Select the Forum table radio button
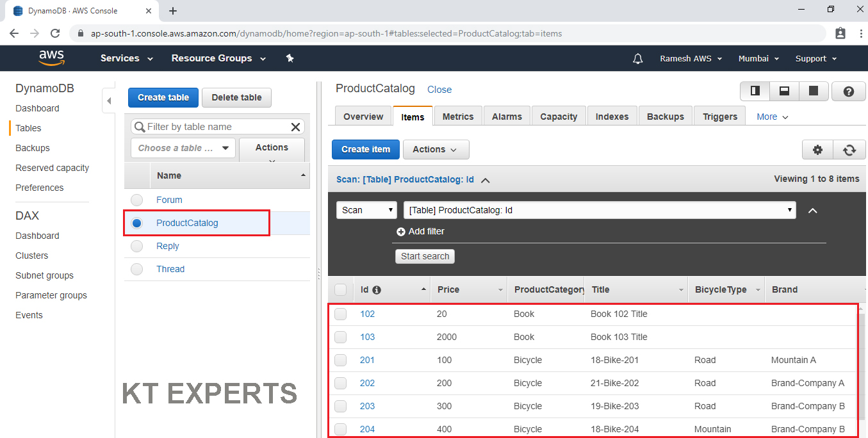 click(x=136, y=200)
